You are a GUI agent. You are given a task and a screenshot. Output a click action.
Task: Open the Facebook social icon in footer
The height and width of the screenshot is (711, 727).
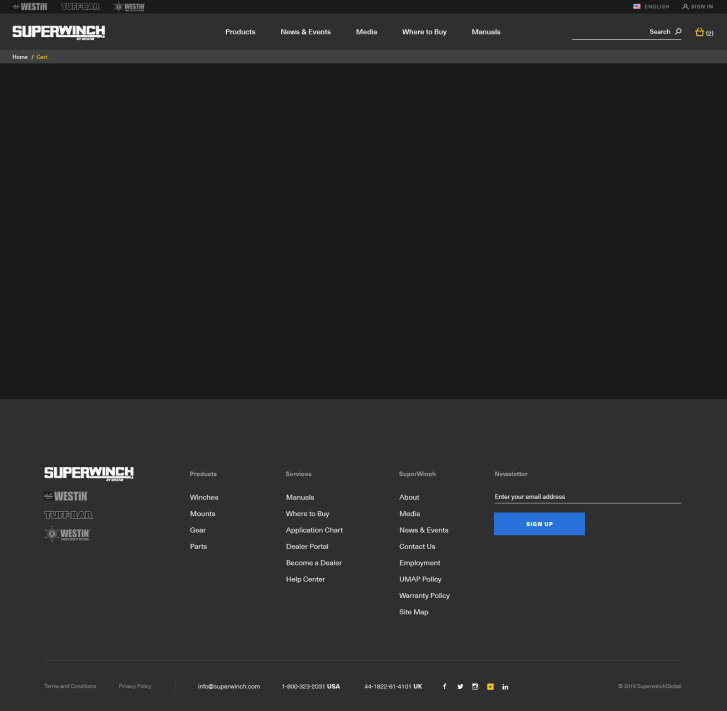click(444, 686)
